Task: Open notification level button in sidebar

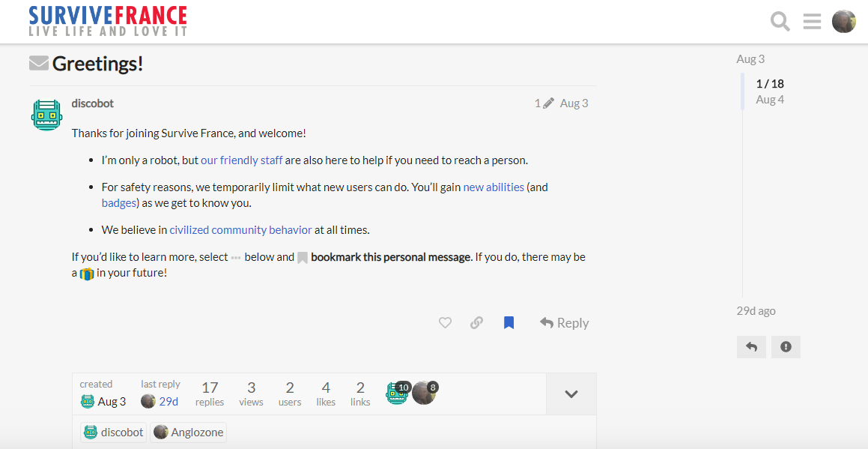Action: 786,347
